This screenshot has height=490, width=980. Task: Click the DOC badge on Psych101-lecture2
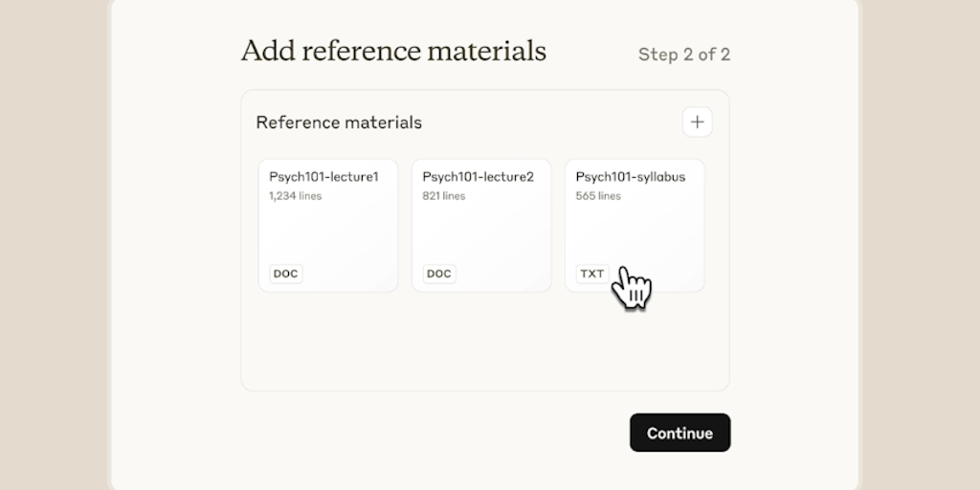438,274
